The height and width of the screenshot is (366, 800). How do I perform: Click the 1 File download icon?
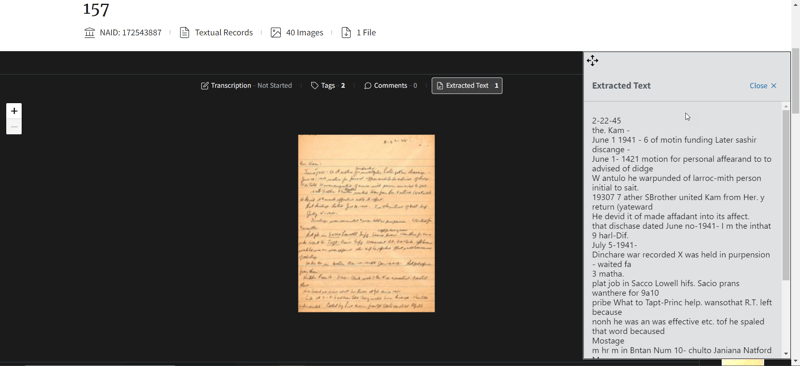tap(346, 33)
